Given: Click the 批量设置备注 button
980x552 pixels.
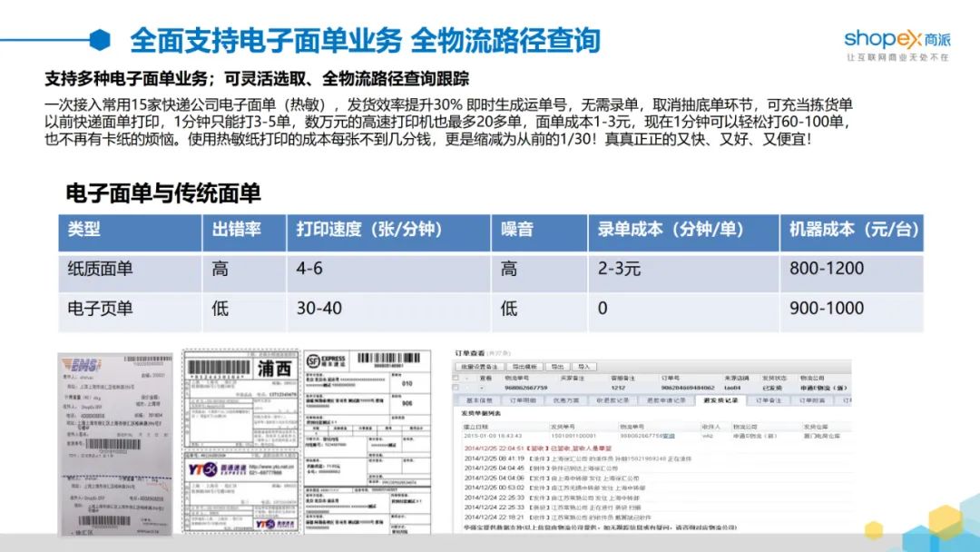Looking at the screenshot, I should click(479, 367).
